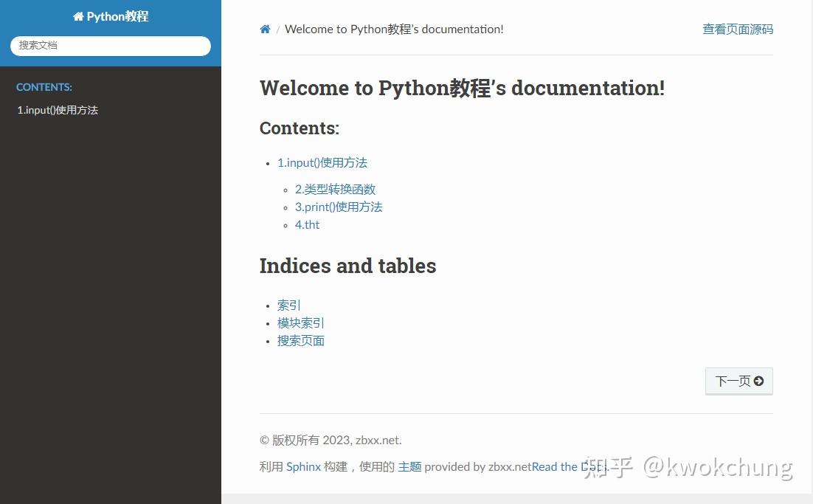Viewport: 813px width, 504px height.
Task: Open the 模块索引 module index
Action: pyautogui.click(x=300, y=322)
